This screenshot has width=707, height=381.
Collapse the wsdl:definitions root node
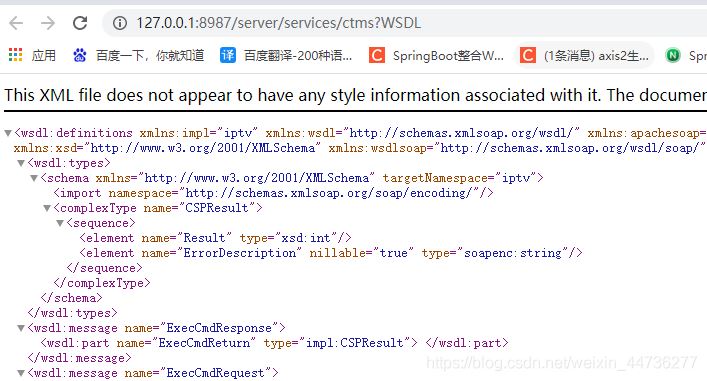tap(8, 133)
